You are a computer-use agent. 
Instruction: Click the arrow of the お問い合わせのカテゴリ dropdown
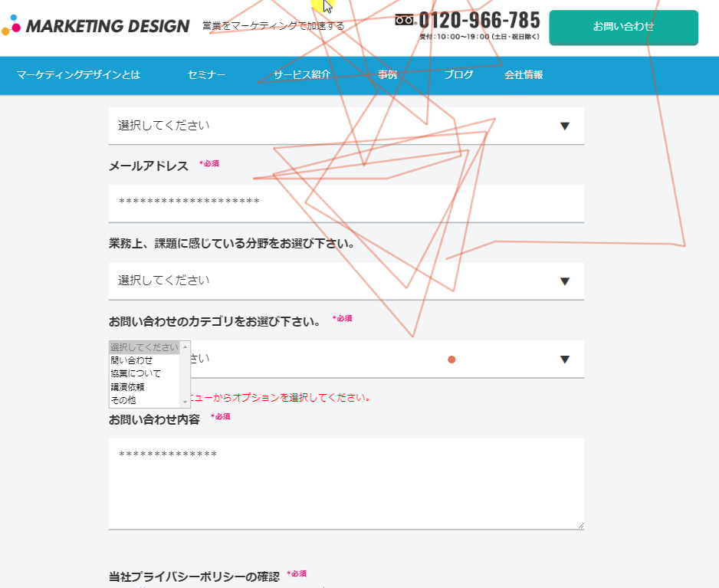(x=565, y=360)
